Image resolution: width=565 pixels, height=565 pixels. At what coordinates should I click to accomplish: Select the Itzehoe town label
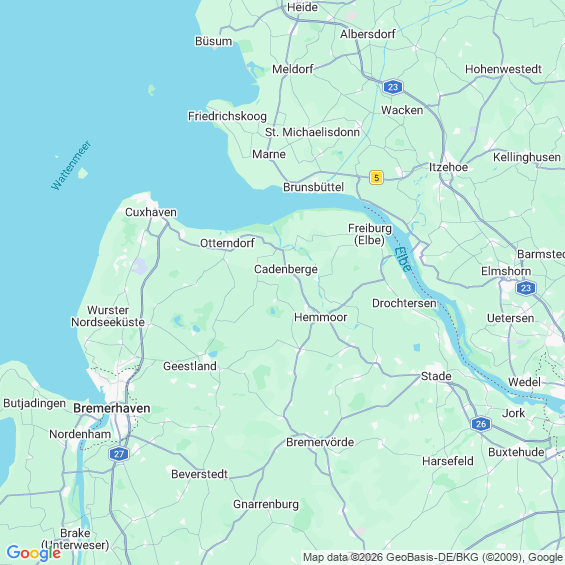(x=448, y=167)
